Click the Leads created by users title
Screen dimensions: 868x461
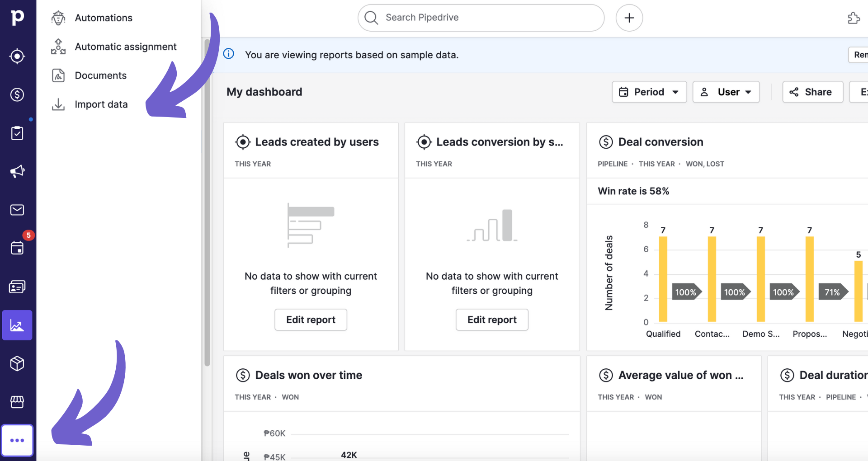coord(317,142)
